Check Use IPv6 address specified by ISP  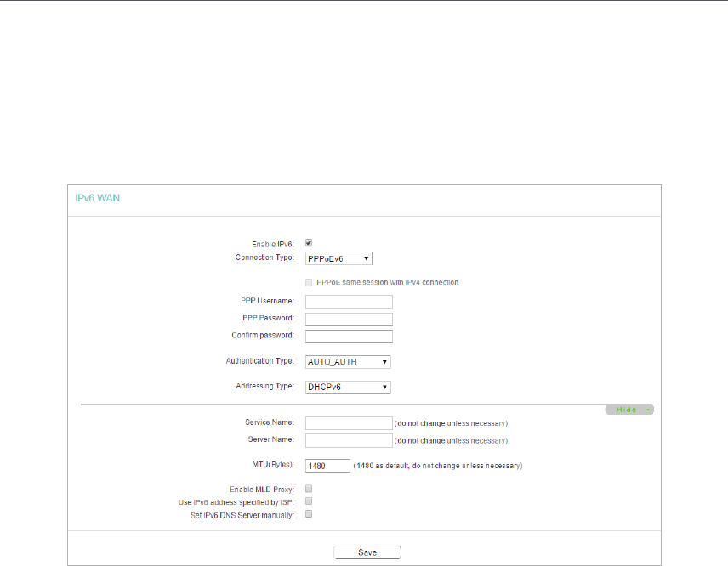[x=309, y=501]
